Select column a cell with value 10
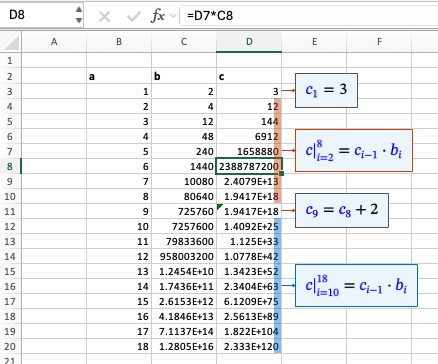This screenshot has width=438, height=364. (x=119, y=226)
